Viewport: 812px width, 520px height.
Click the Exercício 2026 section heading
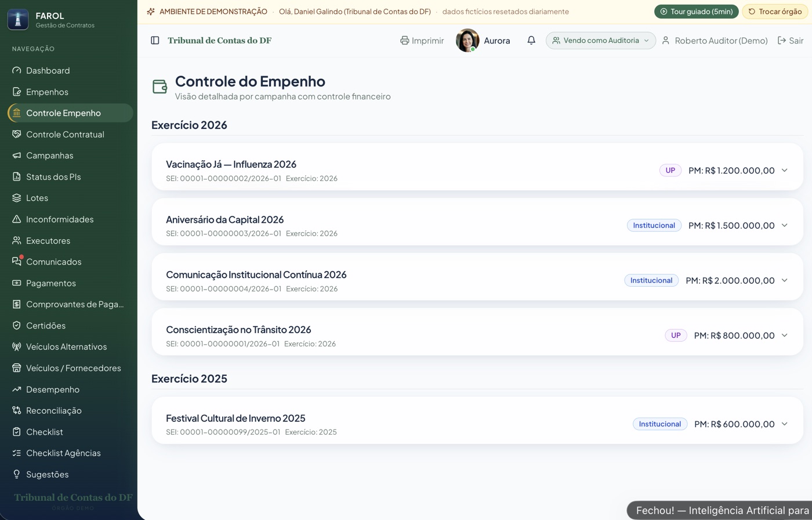click(189, 125)
